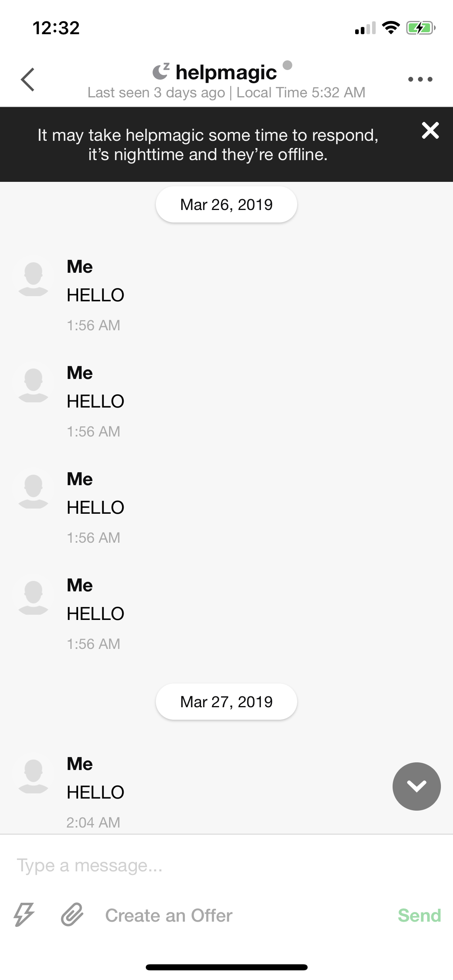Viewport: 453px width, 980px height.
Task: Tap the lightning bolt quick response icon
Action: (x=24, y=914)
